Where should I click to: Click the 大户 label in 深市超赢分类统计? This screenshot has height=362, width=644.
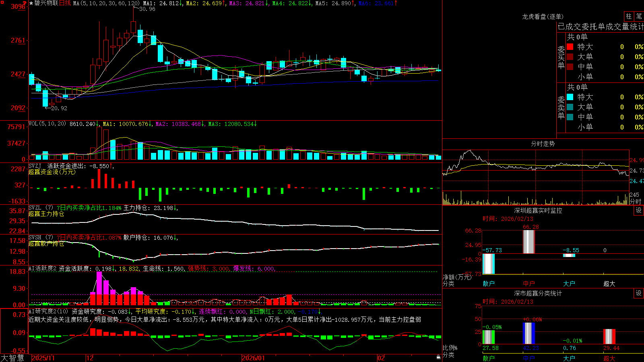pos(569,358)
